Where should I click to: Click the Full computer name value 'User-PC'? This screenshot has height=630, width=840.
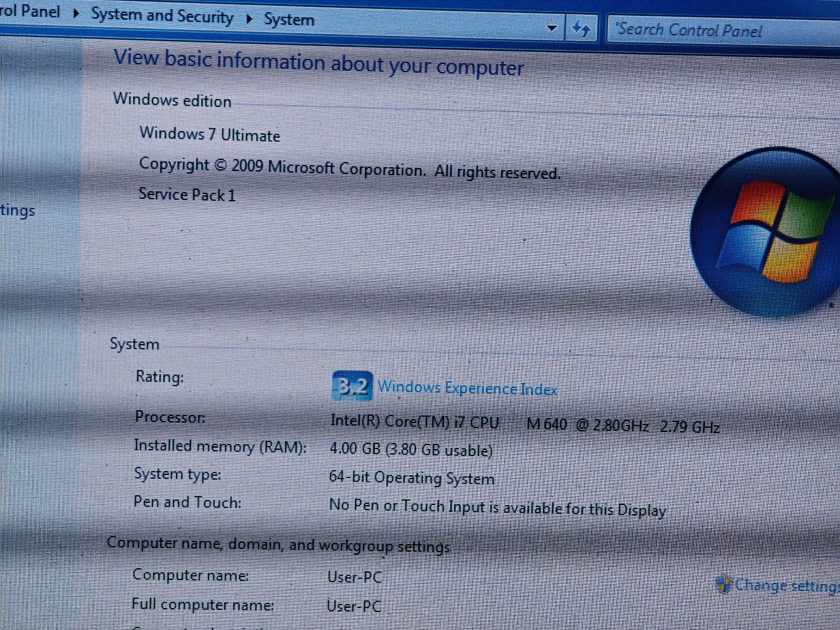[354, 606]
